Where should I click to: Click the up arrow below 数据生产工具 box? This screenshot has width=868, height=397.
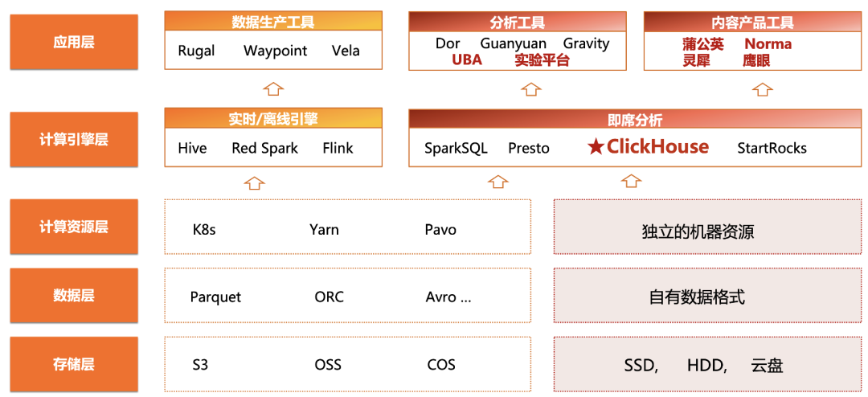[x=273, y=88]
